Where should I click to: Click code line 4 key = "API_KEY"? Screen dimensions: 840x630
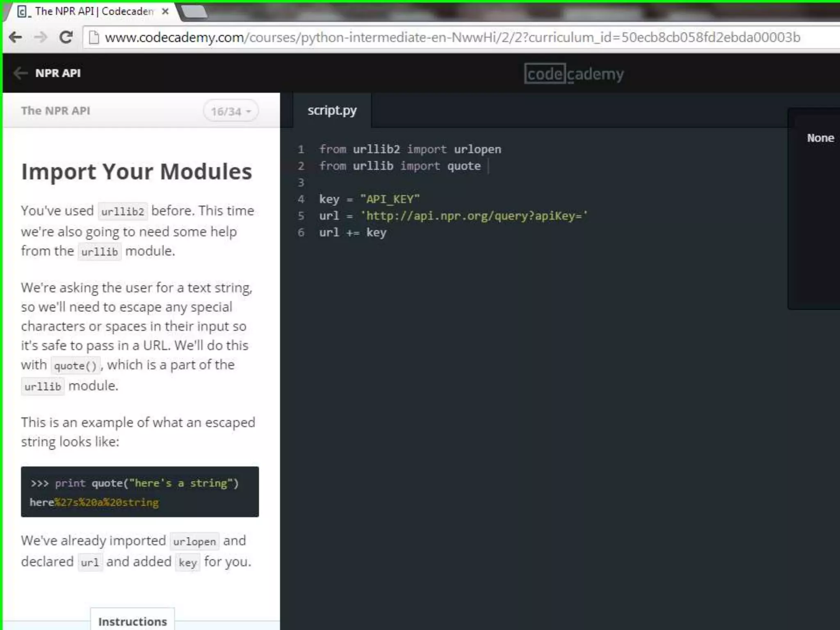369,199
